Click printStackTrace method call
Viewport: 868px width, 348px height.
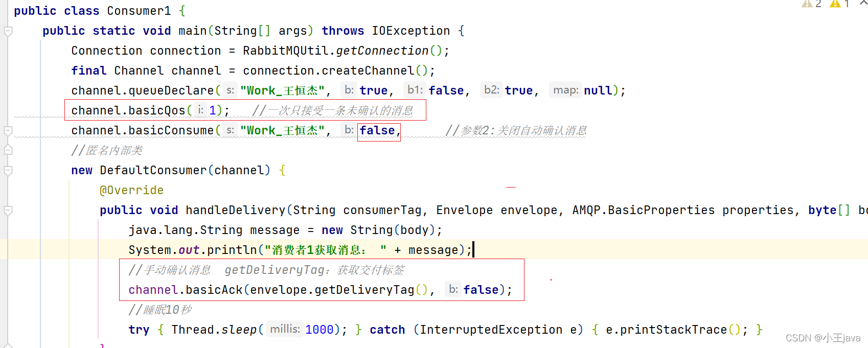click(x=674, y=330)
